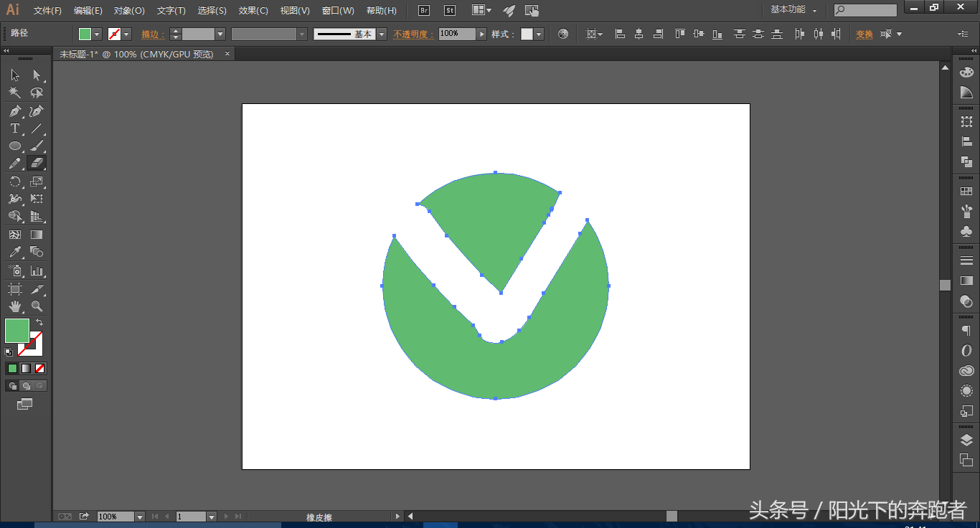Select the Pencil tool
Image resolution: width=980 pixels, height=528 pixels.
pos(15,164)
